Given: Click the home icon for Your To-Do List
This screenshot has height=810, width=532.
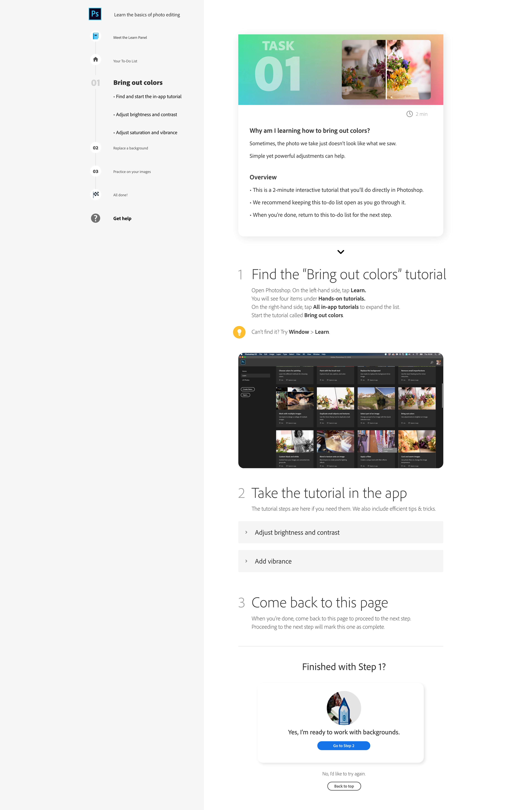Looking at the screenshot, I should pyautogui.click(x=96, y=60).
